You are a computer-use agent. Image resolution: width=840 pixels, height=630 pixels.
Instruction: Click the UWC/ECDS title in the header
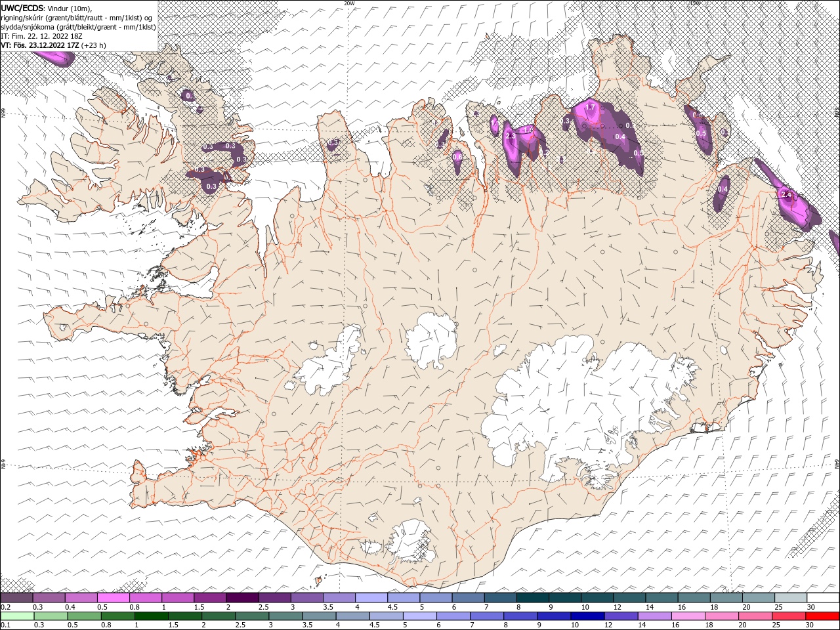(x=22, y=7)
